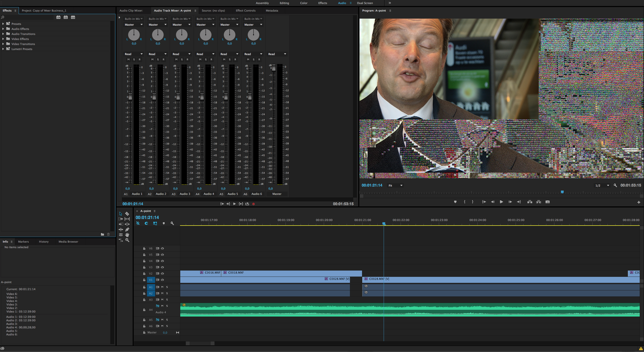644x352 pixels.
Task: Open playback resolution 1/2 dropdown
Action: point(602,186)
